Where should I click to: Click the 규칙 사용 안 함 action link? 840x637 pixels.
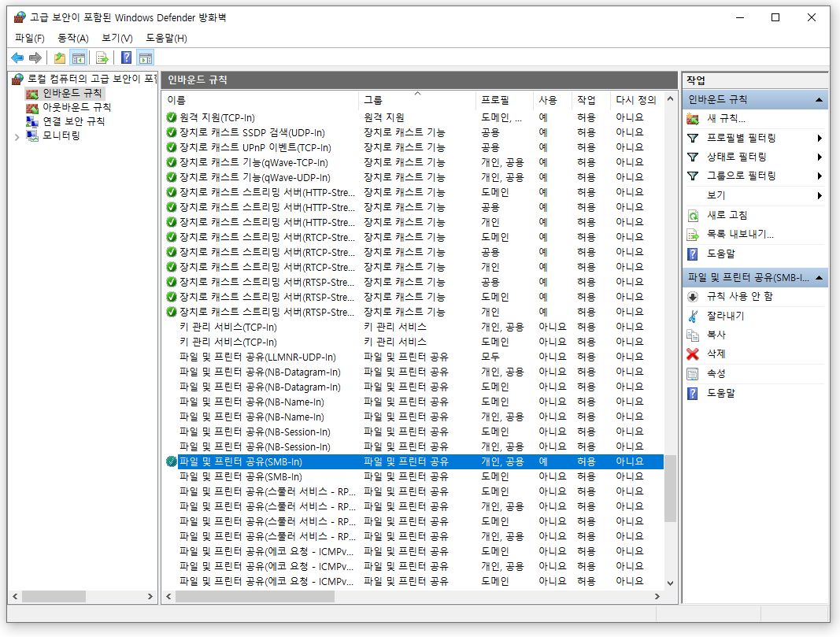coord(740,297)
